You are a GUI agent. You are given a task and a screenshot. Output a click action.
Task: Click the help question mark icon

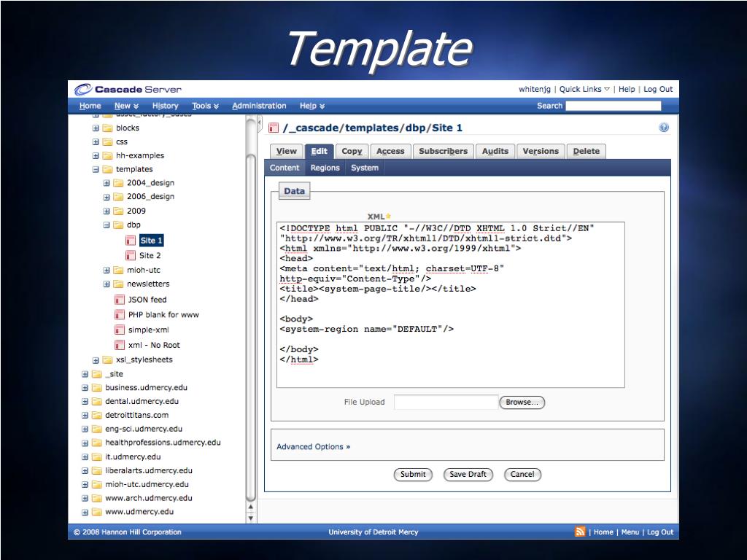664,127
